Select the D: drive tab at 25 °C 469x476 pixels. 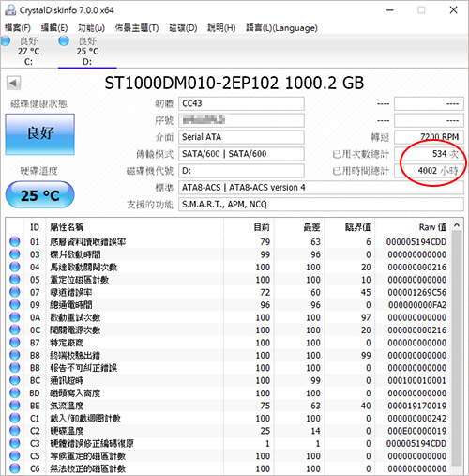[x=87, y=52]
